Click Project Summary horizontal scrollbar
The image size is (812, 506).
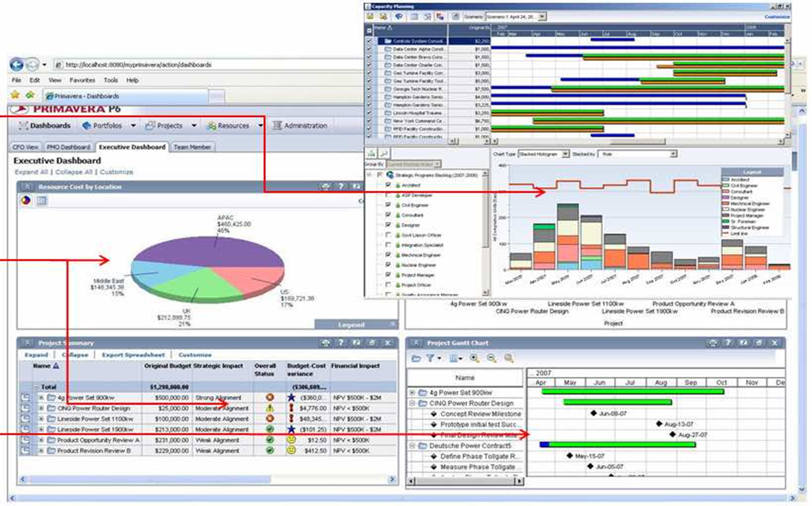click(x=147, y=480)
